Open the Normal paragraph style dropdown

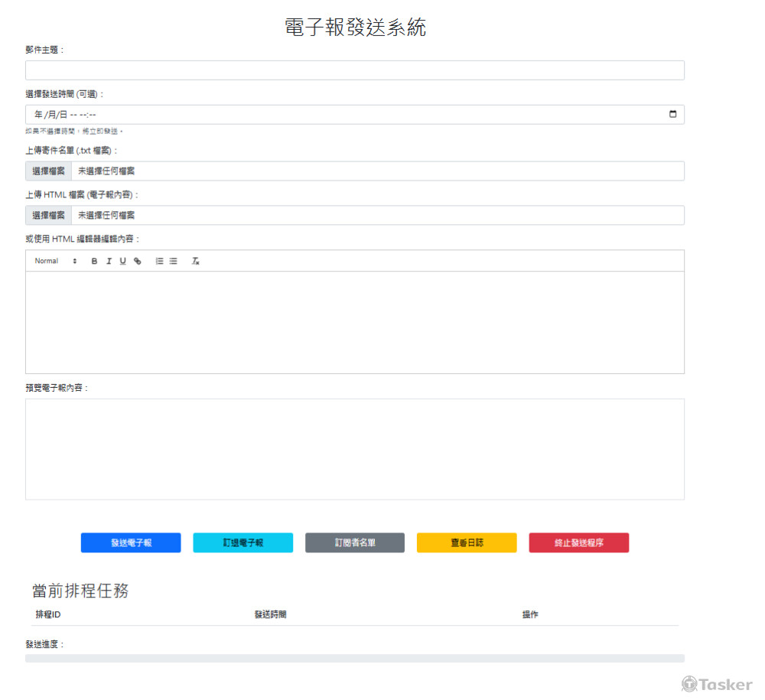click(x=54, y=261)
